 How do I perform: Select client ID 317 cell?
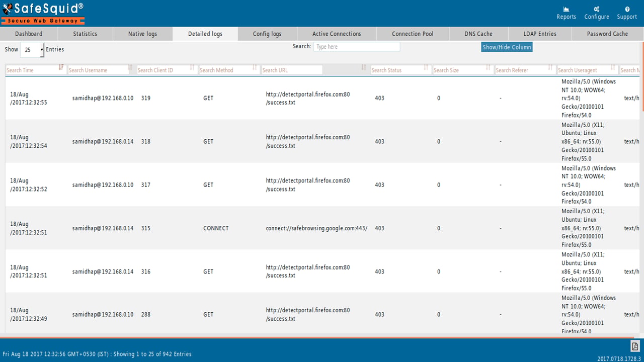145,185
